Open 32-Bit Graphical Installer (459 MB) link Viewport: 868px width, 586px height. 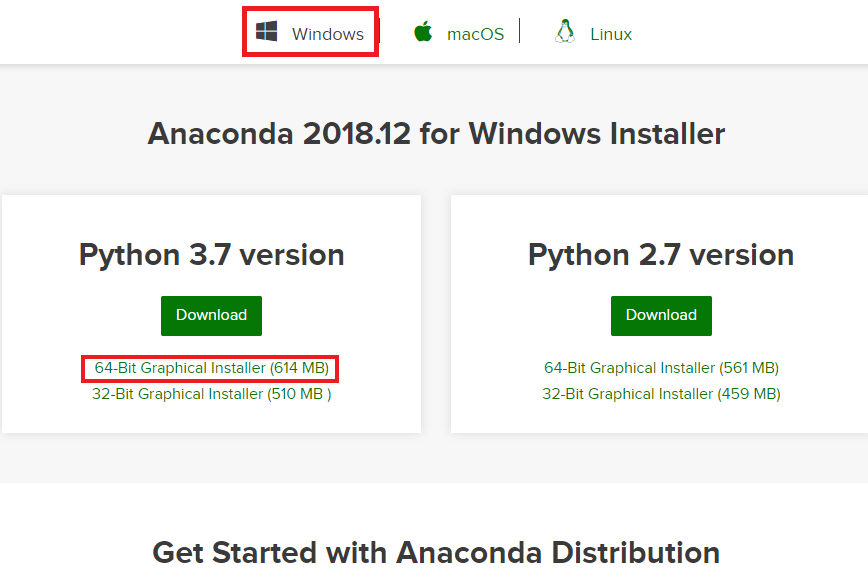coord(662,394)
